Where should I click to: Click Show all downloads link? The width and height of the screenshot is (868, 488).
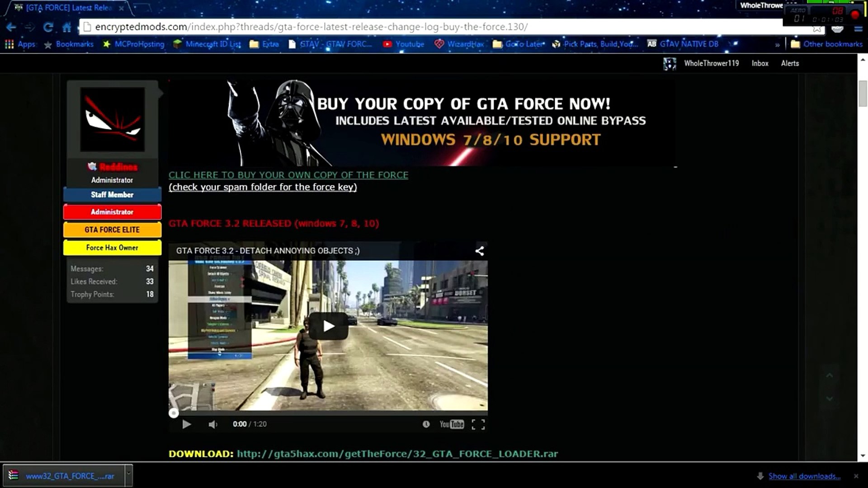804,476
